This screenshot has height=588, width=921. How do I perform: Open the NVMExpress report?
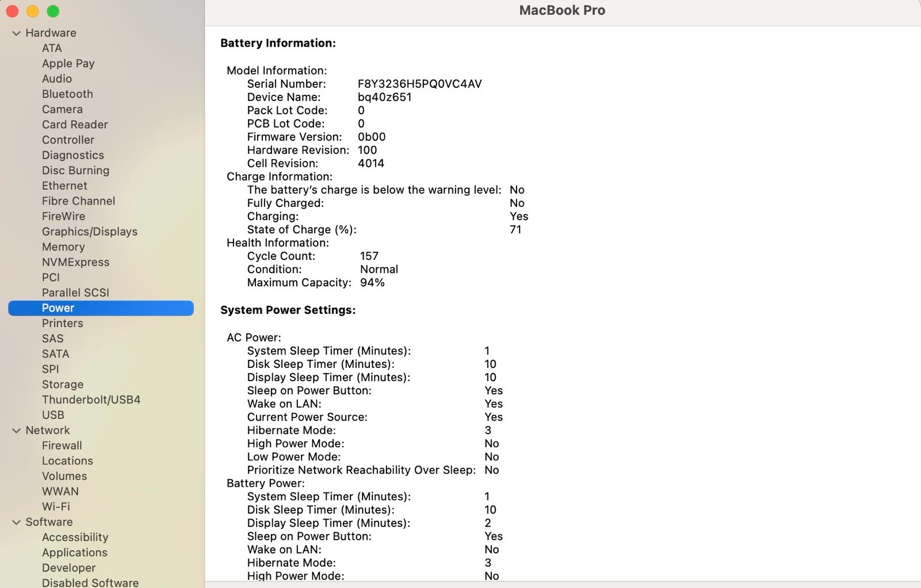[75, 262]
